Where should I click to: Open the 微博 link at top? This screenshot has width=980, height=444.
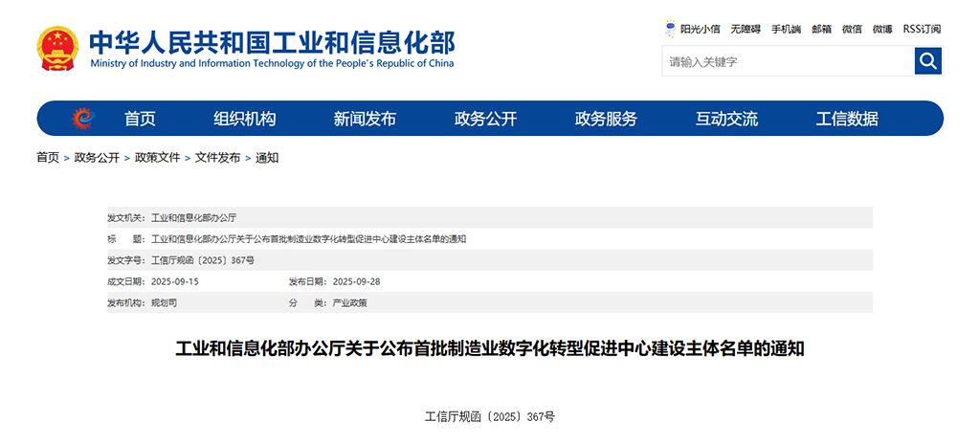click(882, 29)
